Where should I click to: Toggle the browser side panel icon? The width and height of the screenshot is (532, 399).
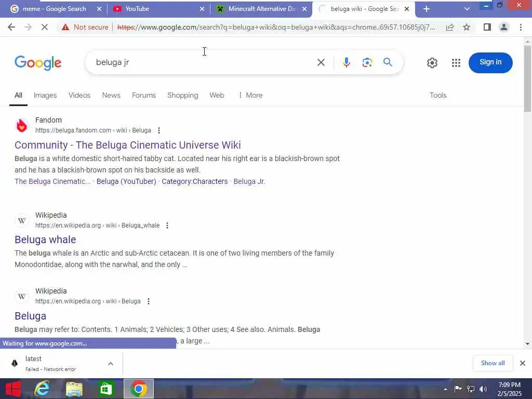(x=487, y=27)
